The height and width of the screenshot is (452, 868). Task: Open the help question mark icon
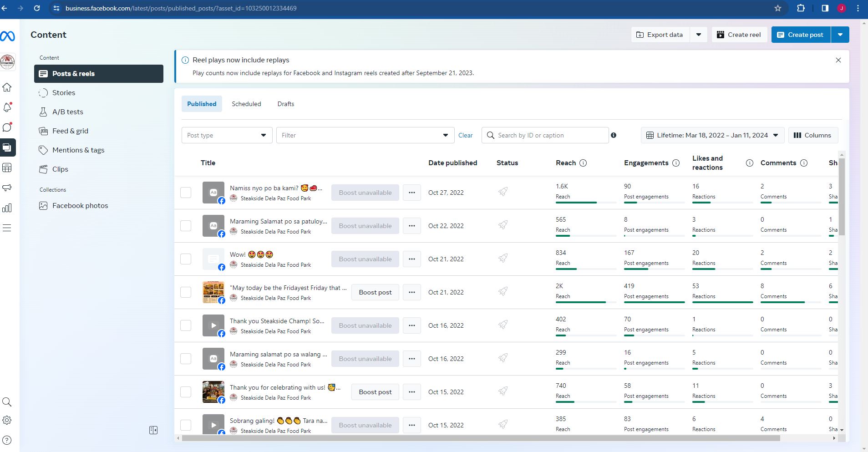(x=7, y=440)
